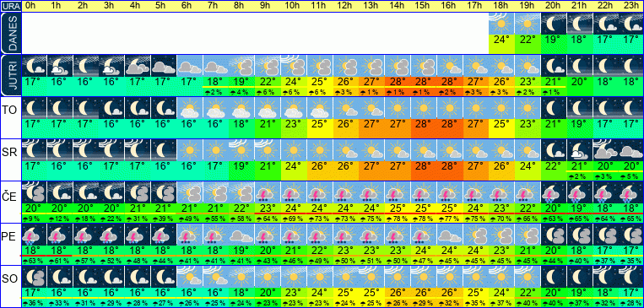
Task: Click the ČE 9h thunderstorm icon
Action: pos(268,192)
